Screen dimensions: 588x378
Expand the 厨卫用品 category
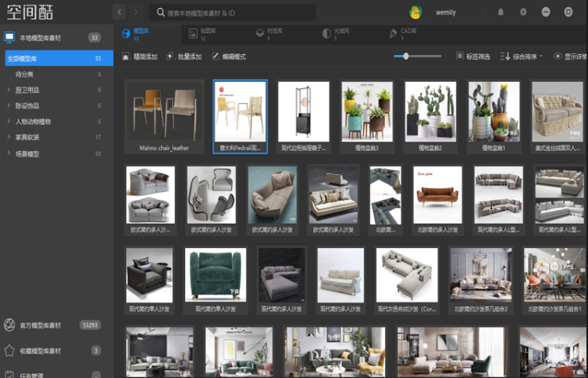tap(9, 90)
